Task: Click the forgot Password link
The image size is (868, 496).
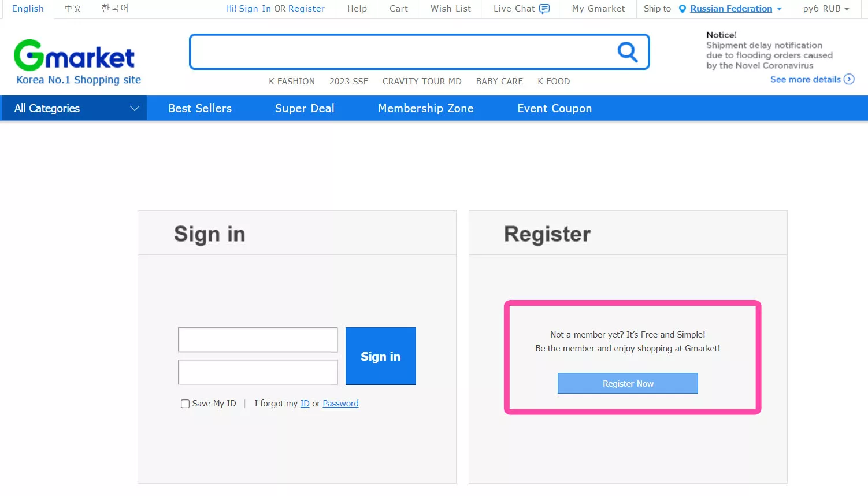Action: pos(340,404)
